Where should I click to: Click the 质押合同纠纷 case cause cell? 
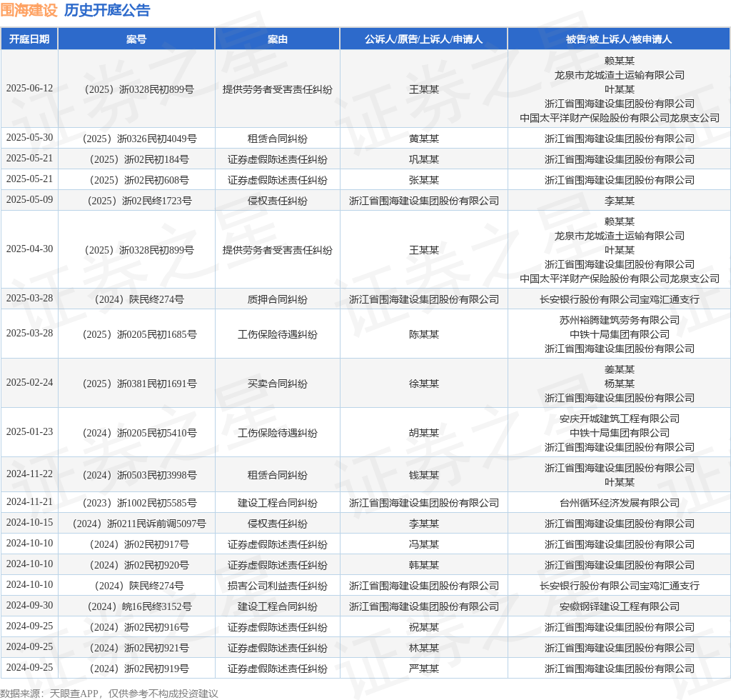pyautogui.click(x=278, y=299)
